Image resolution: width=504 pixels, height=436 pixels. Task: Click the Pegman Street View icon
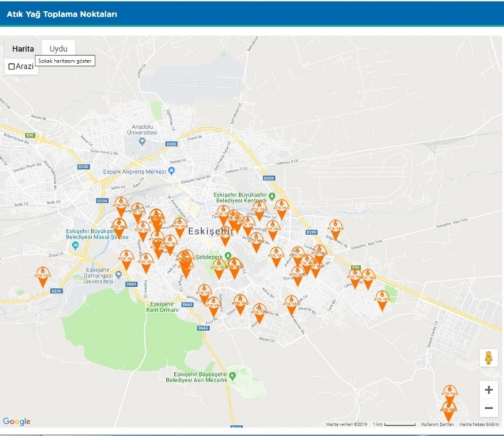point(488,358)
